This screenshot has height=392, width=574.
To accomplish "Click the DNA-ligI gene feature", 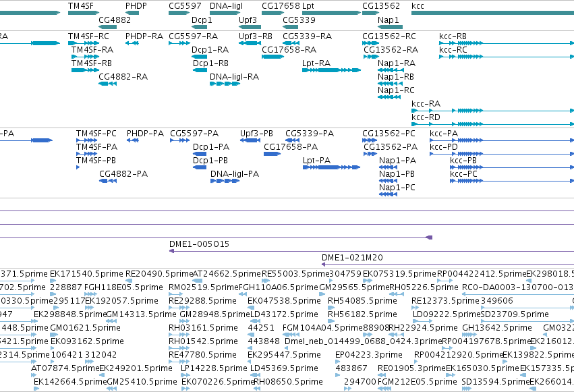I will 225,13.
